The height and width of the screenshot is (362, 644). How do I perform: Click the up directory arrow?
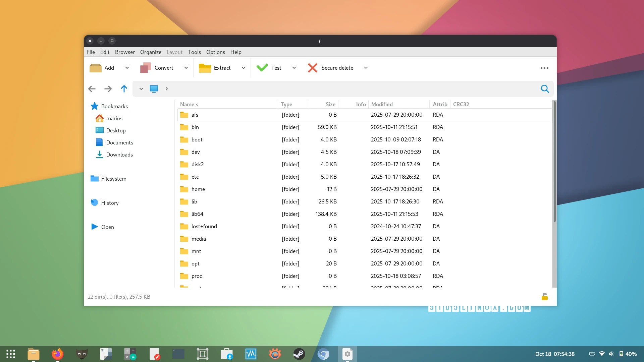click(124, 89)
